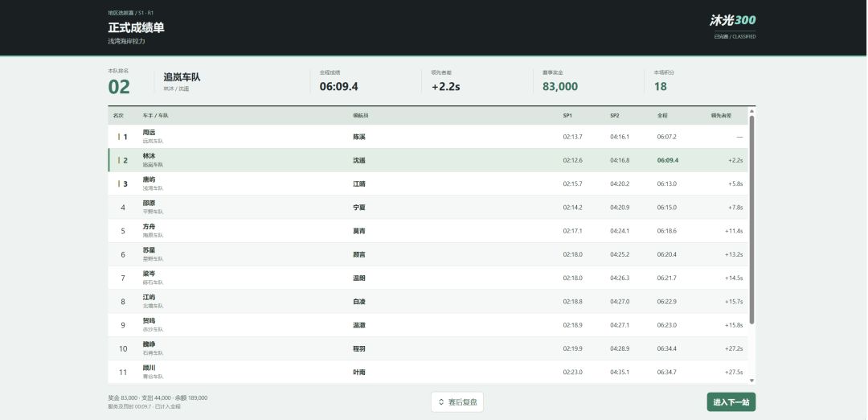Image resolution: width=868 pixels, height=420 pixels.
Task: Click co-driver 程羽 in the table
Action: 358,349
